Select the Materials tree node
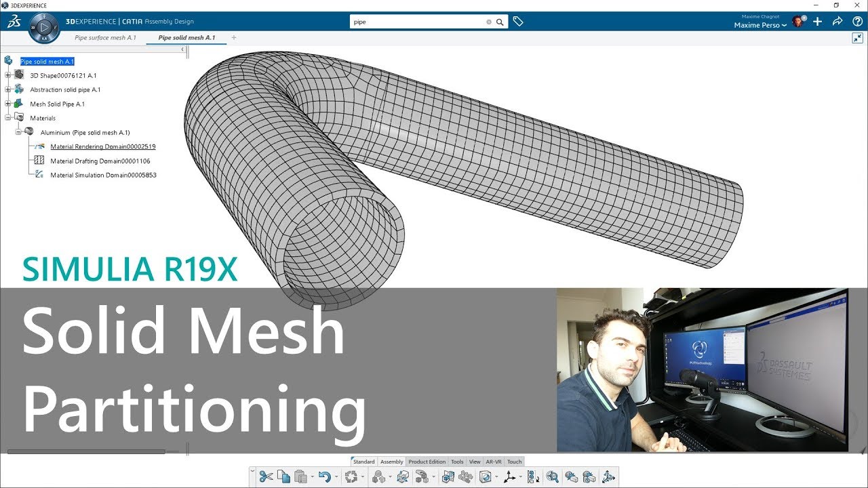The height and width of the screenshot is (488, 868). click(x=43, y=119)
